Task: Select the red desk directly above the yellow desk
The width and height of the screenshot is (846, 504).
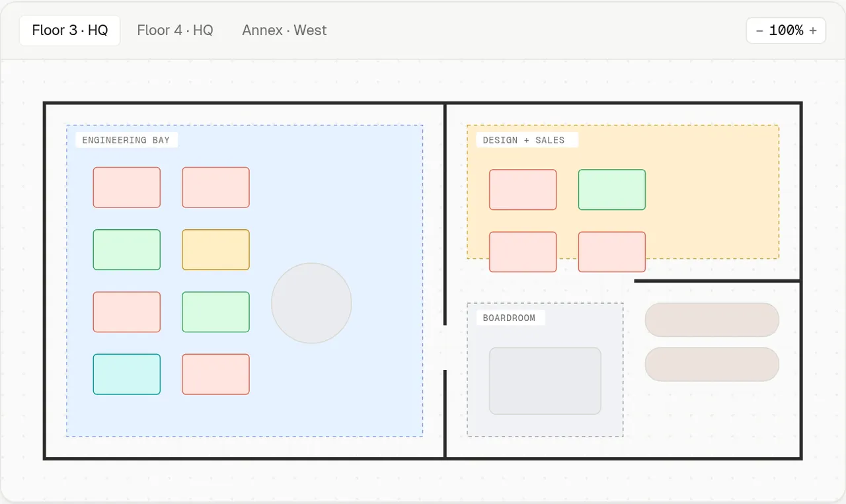Action: click(x=215, y=188)
